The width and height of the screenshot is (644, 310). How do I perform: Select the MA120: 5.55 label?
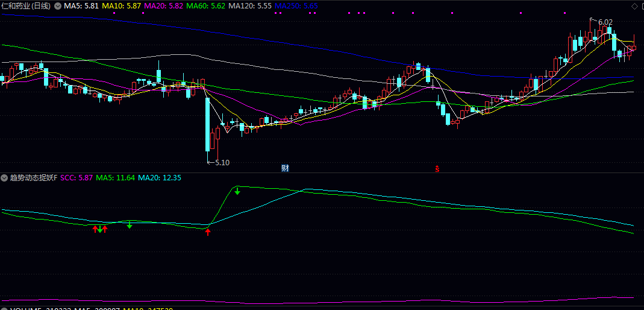250,6
